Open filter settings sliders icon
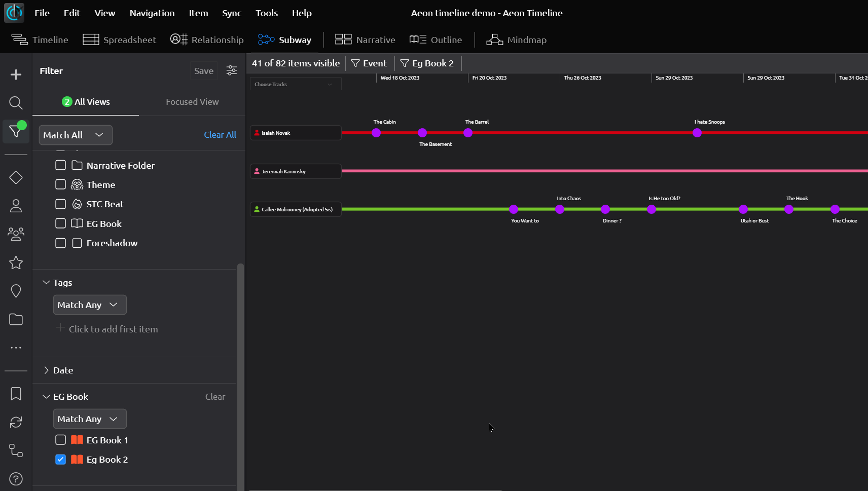This screenshot has width=868, height=491. pyautogui.click(x=232, y=70)
